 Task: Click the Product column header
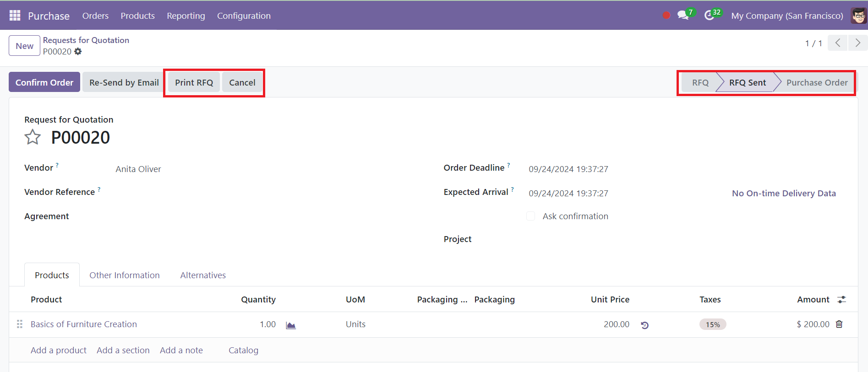tap(46, 299)
